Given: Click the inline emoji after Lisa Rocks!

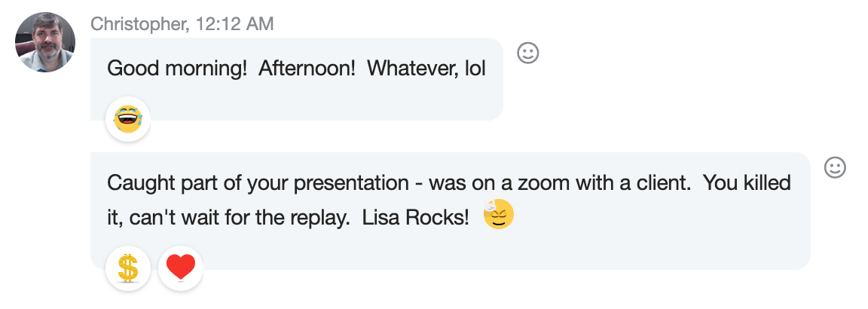Looking at the screenshot, I should pyautogui.click(x=498, y=216).
